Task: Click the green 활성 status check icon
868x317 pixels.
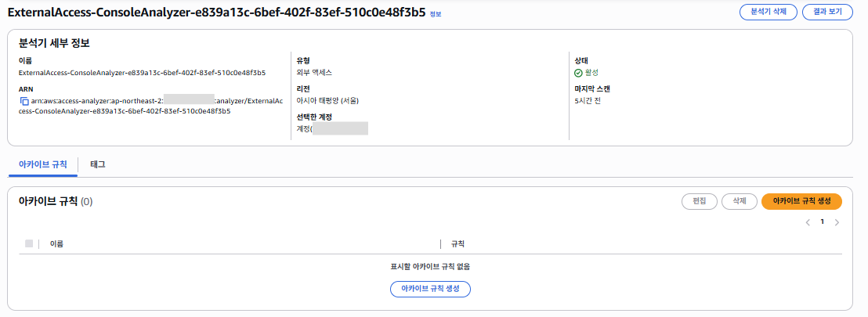Action: point(578,73)
